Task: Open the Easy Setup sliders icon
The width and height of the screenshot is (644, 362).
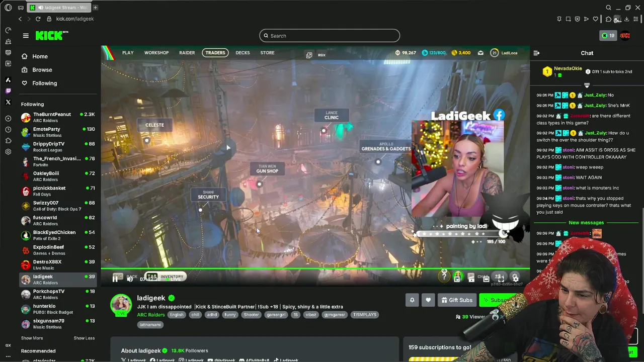Action: pyautogui.click(x=636, y=19)
